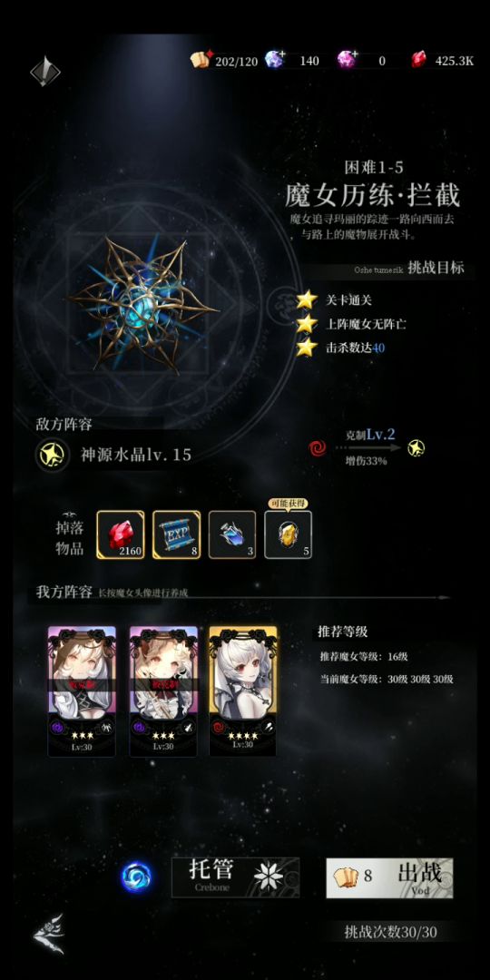This screenshot has height=980, width=490.
Task: Select the gold-framed white-haired witch card
Action: pyautogui.click(x=243, y=690)
